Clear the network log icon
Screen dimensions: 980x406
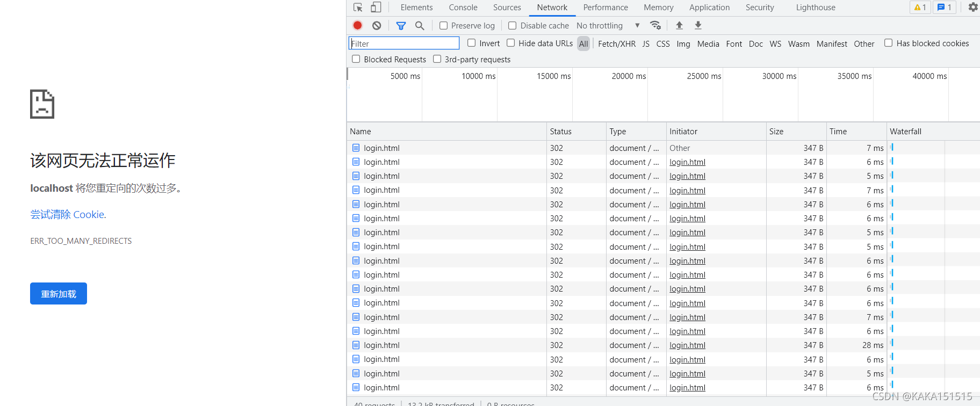tap(377, 25)
